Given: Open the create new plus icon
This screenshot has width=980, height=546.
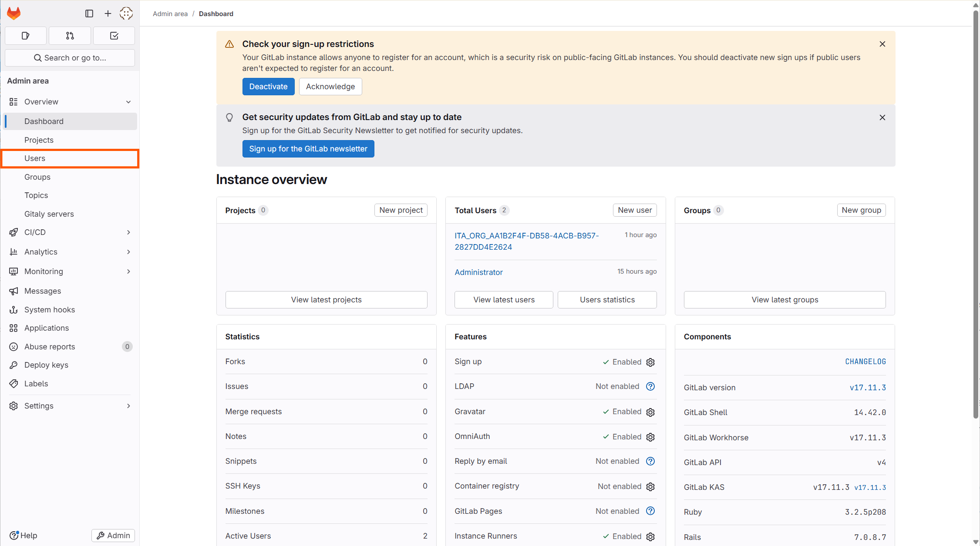Looking at the screenshot, I should (x=108, y=13).
